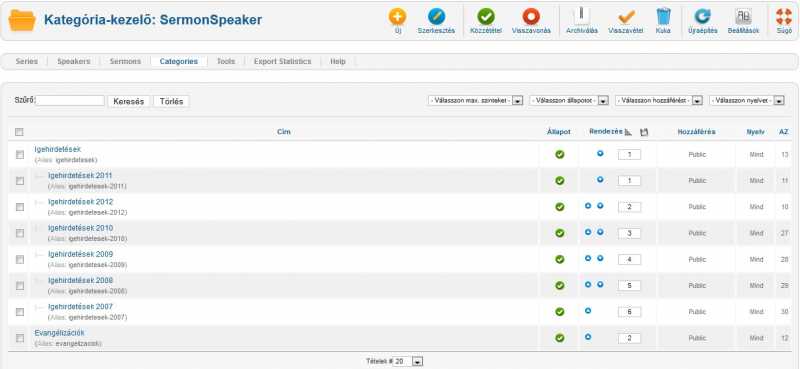Click the Törlés clear button
Viewport: 800px width, 369px height.
pos(171,101)
